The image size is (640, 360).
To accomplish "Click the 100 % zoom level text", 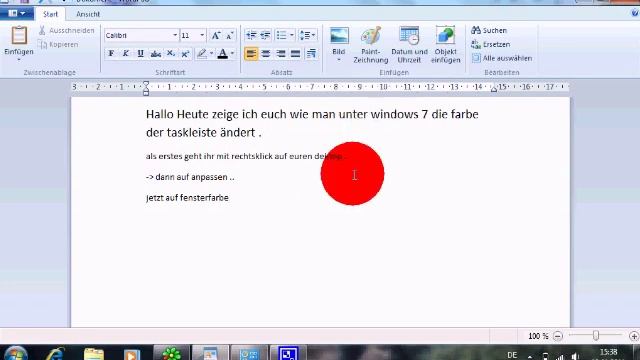I will tap(538, 336).
